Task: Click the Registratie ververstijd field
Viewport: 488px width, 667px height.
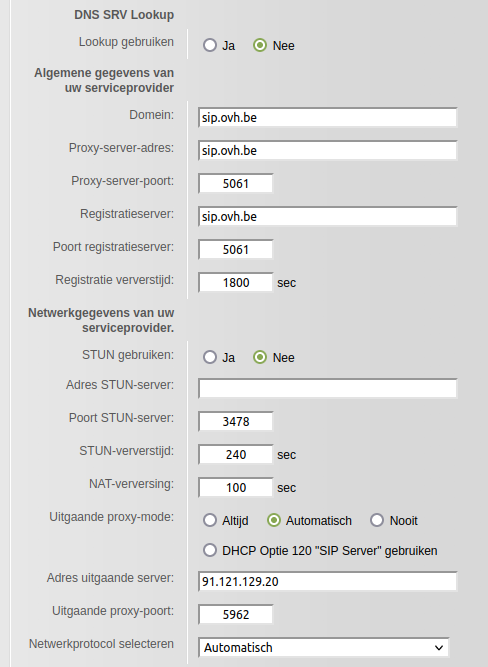Action: [x=236, y=282]
